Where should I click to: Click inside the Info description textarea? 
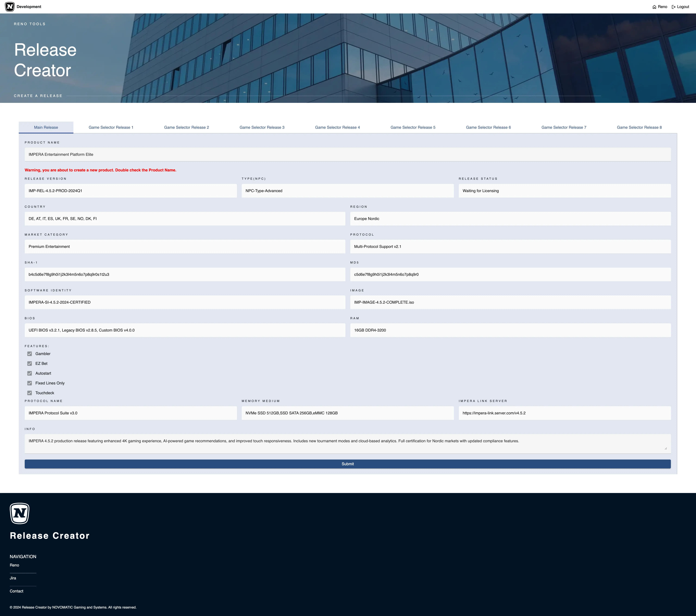coord(347,443)
